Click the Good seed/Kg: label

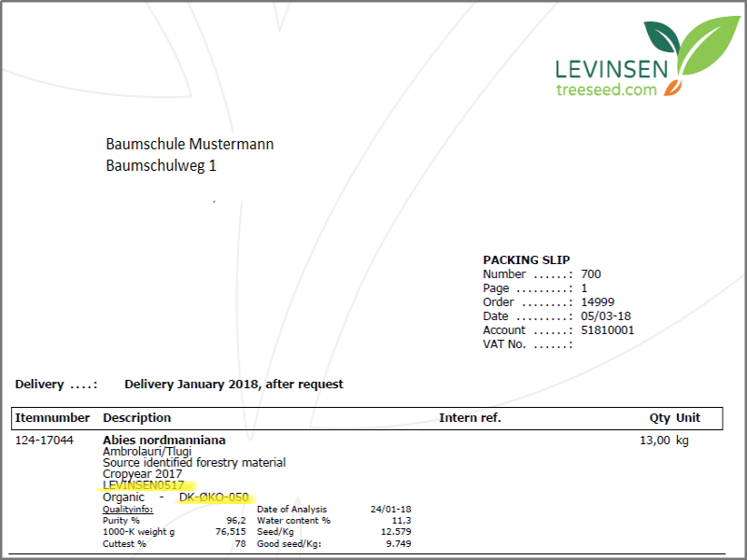click(289, 544)
